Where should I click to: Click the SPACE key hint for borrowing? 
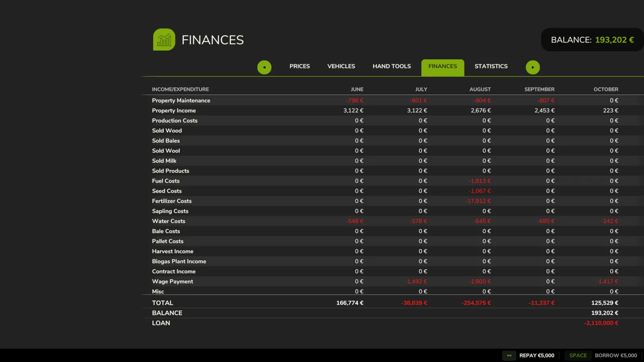tap(578, 356)
